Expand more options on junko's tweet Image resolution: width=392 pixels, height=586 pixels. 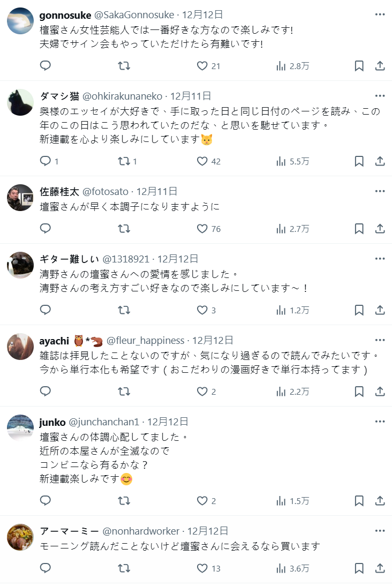(x=380, y=422)
